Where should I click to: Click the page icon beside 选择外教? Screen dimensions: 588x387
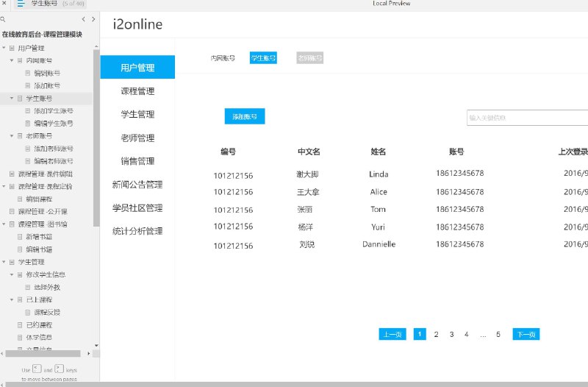click(27, 287)
